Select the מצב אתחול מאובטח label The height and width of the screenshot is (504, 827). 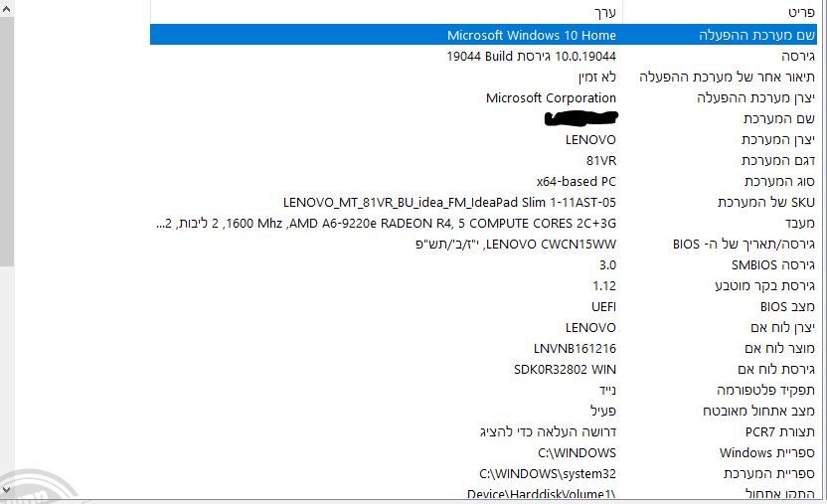[758, 411]
